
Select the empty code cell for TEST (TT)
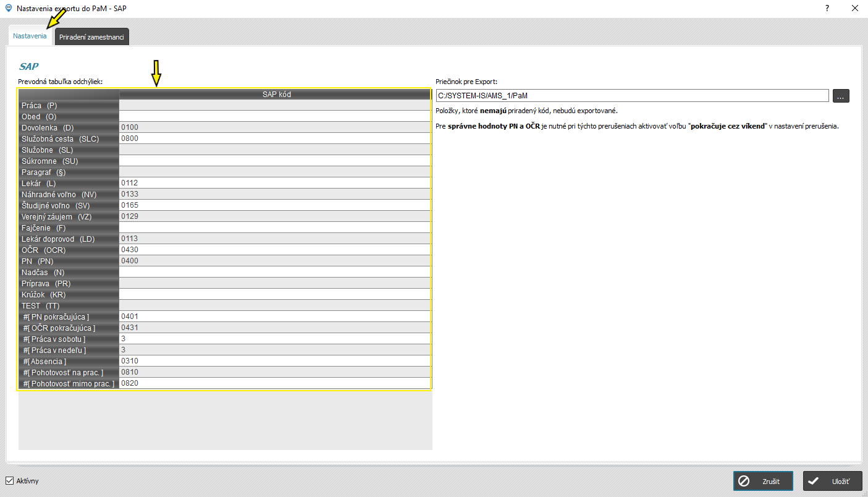(275, 305)
